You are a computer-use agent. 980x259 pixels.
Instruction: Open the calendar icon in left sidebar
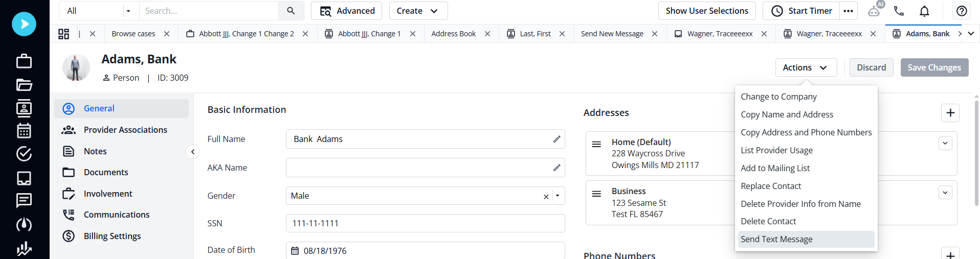coord(24,131)
